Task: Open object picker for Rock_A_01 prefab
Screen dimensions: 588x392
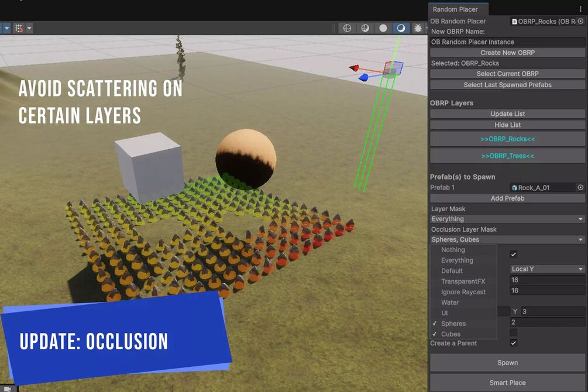Action: pyautogui.click(x=580, y=188)
